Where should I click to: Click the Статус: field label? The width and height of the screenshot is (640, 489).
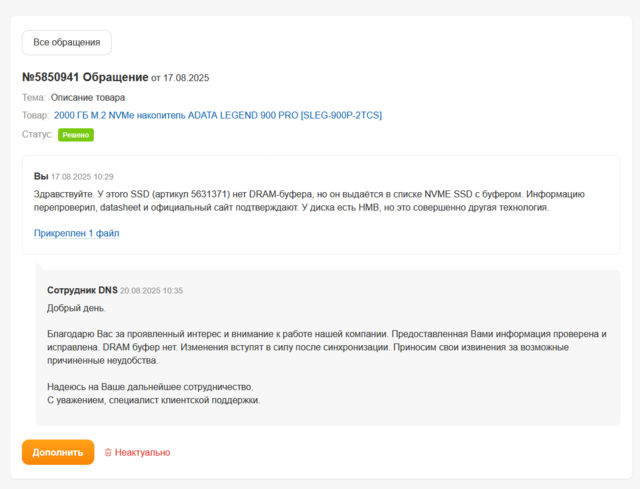click(37, 134)
